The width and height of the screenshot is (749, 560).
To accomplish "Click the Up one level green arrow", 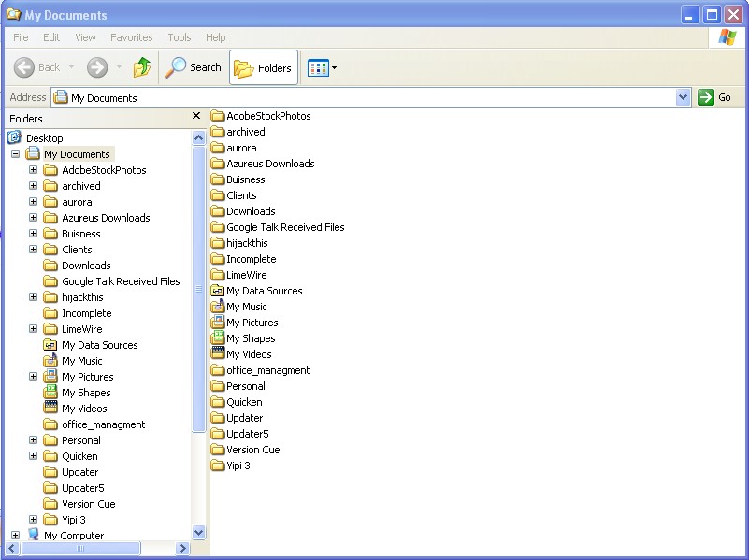I will (x=142, y=66).
